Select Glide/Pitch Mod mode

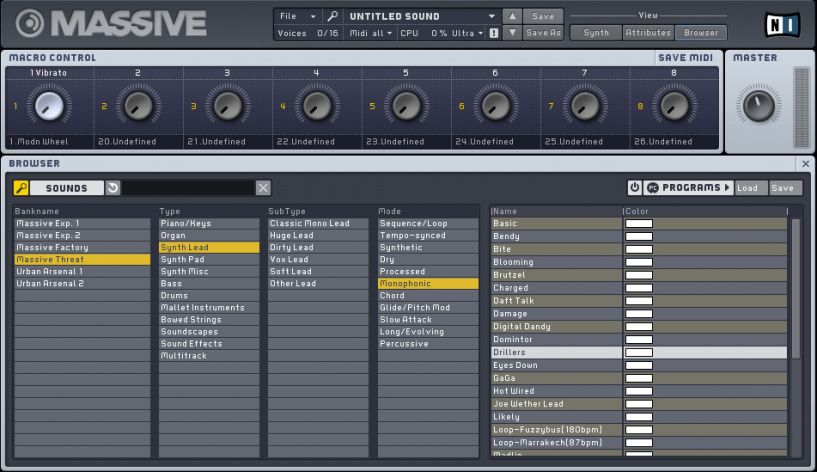tap(428, 307)
